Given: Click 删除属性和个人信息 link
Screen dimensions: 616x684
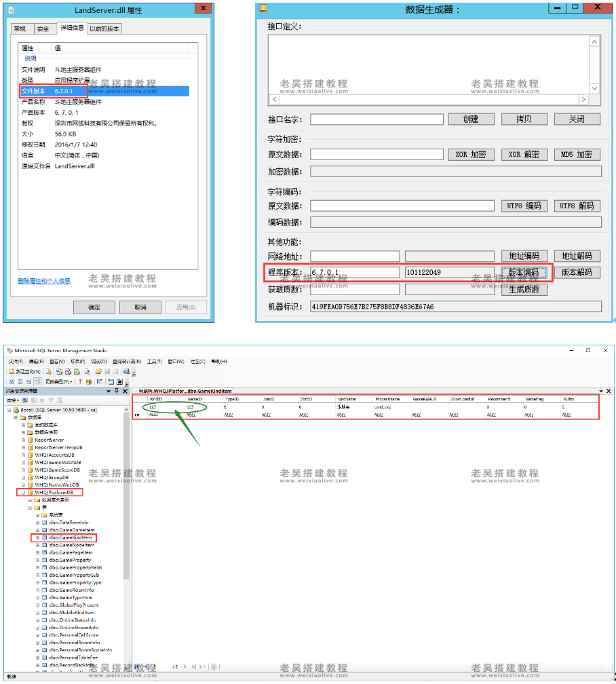Looking at the screenshot, I should pos(44,281).
